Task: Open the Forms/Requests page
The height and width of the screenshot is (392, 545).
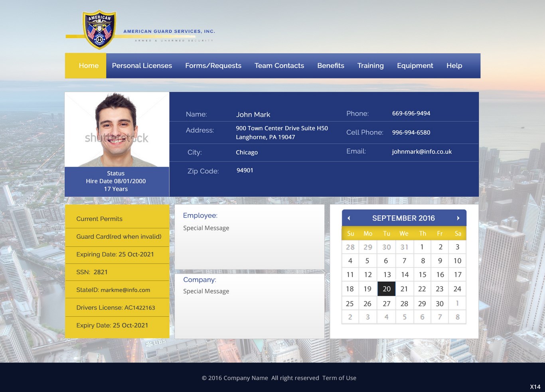Action: pos(213,65)
